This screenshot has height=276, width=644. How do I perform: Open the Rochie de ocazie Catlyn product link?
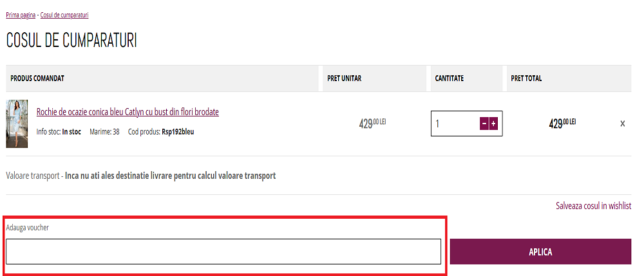coord(128,112)
